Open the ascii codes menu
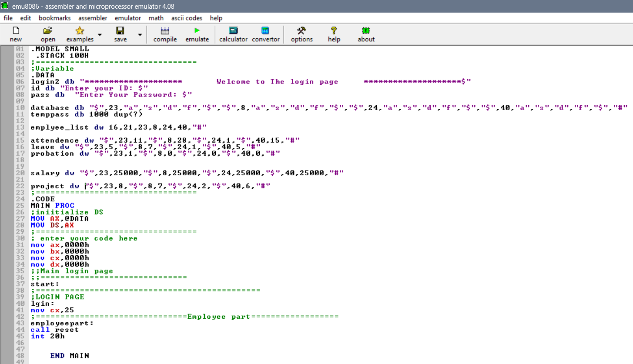 click(187, 18)
